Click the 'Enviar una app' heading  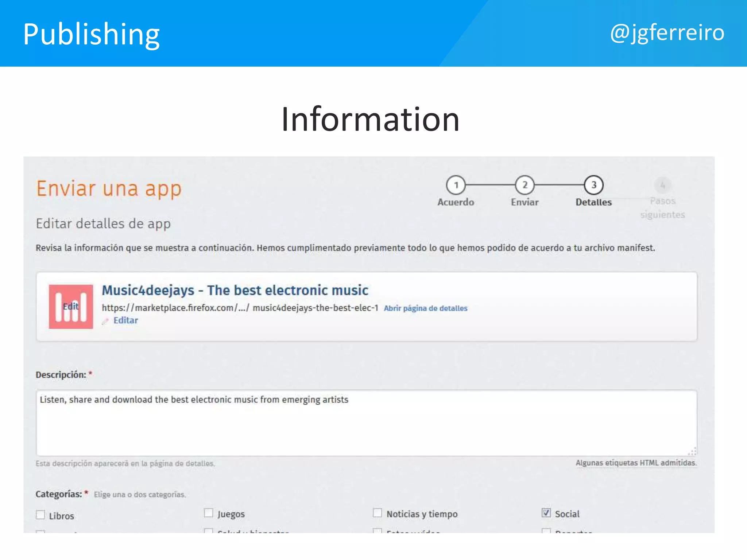pos(109,189)
